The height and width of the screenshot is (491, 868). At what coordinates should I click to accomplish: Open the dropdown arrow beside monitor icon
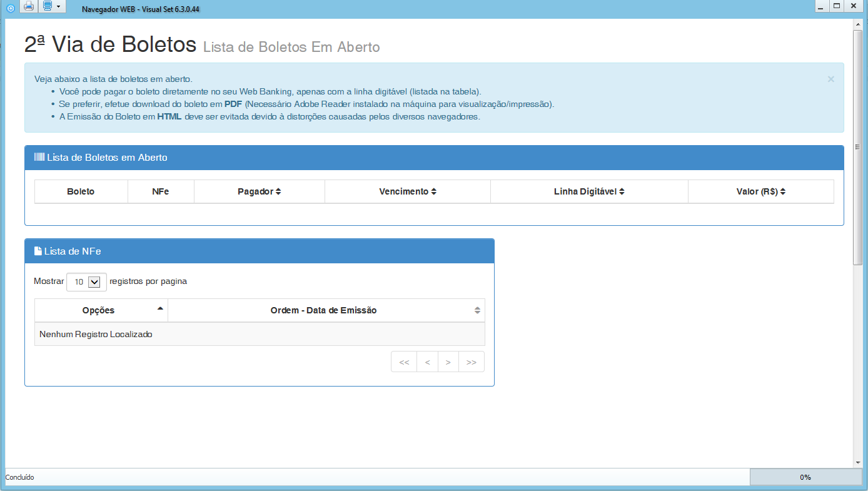coord(58,7)
